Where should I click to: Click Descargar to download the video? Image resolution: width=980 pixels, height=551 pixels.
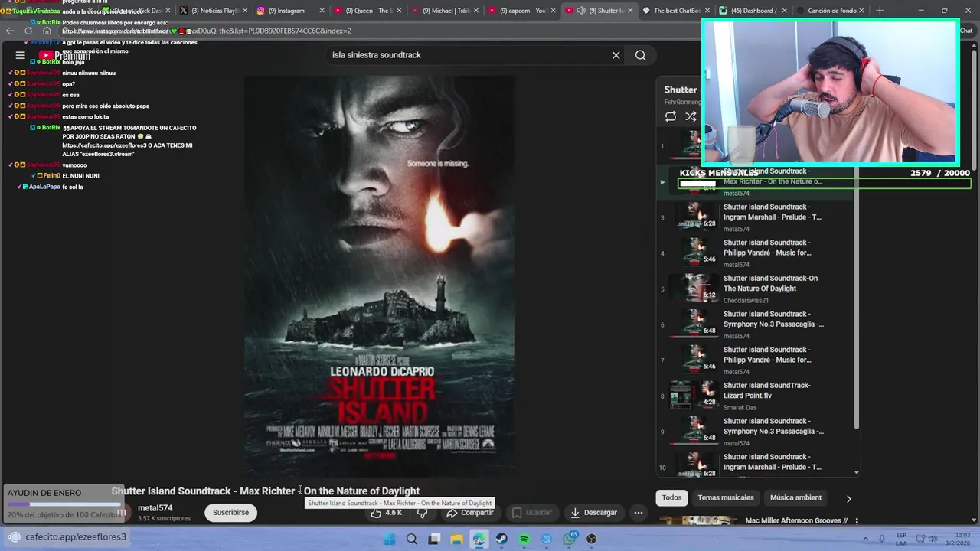[x=593, y=513]
